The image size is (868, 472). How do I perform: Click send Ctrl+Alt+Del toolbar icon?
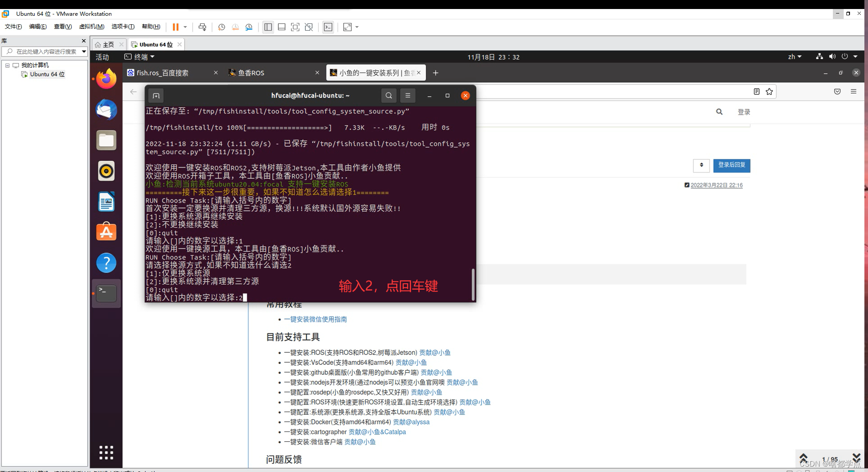[203, 27]
